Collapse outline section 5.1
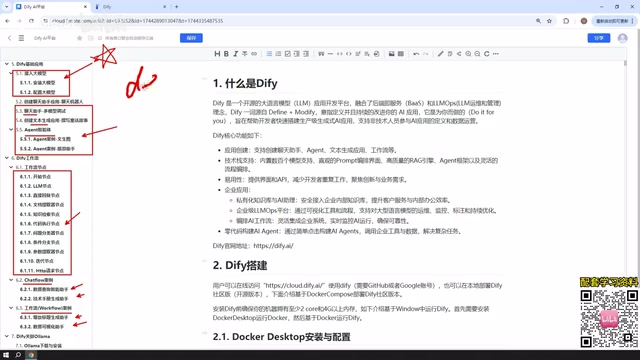The width and height of the screenshot is (640, 360). pyautogui.click(x=11, y=73)
